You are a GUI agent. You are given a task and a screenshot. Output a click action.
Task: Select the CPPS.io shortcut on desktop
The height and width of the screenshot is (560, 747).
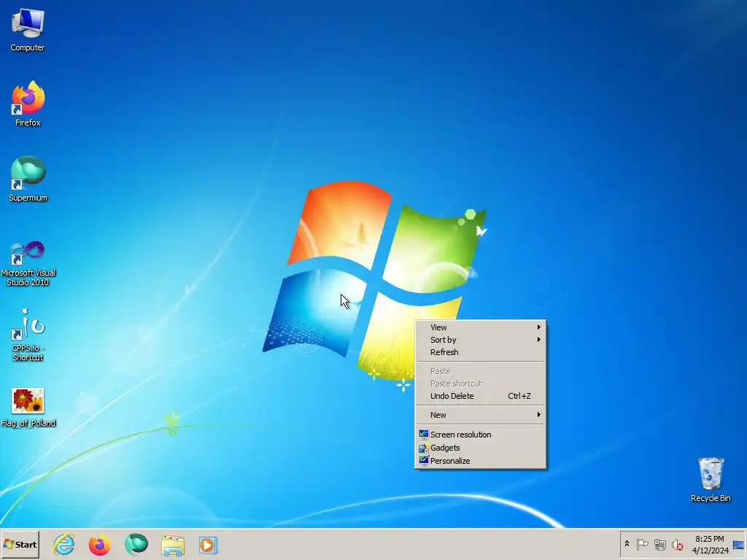tap(28, 335)
